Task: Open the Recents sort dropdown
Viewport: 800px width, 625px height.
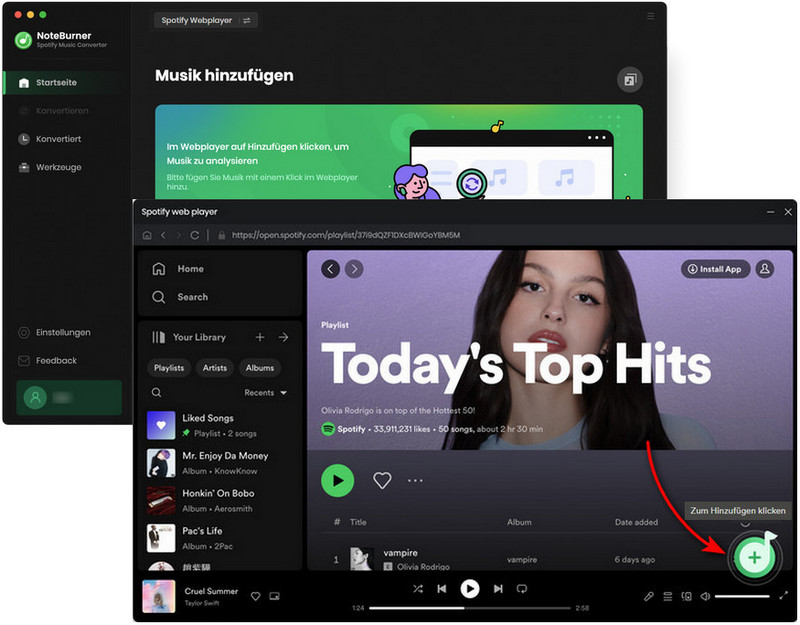Action: 265,392
